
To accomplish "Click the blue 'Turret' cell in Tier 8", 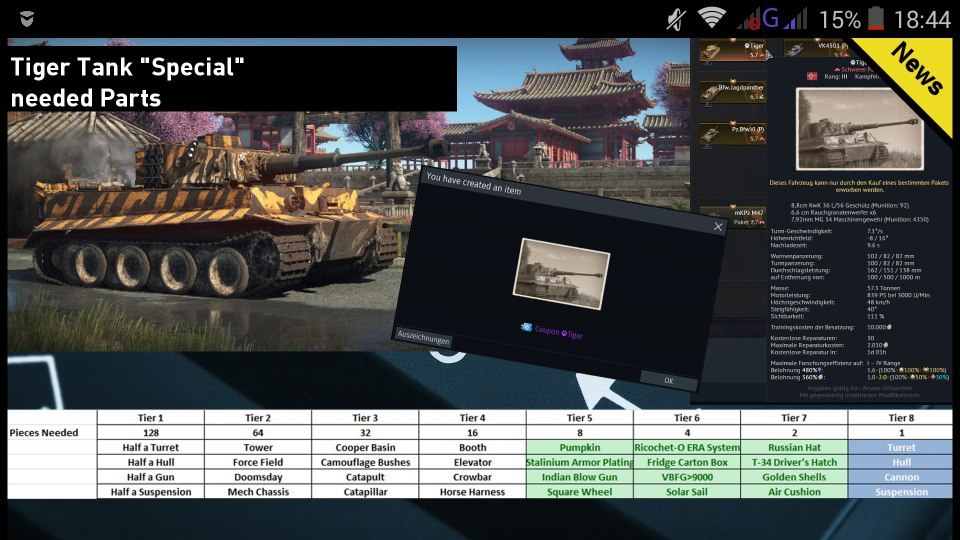I will pos(901,448).
